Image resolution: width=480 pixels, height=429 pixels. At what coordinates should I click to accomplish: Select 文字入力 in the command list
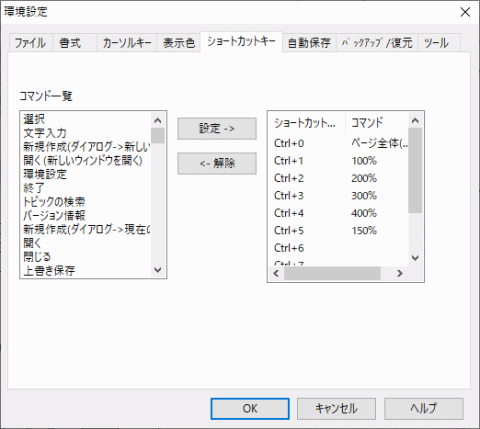click(86, 133)
